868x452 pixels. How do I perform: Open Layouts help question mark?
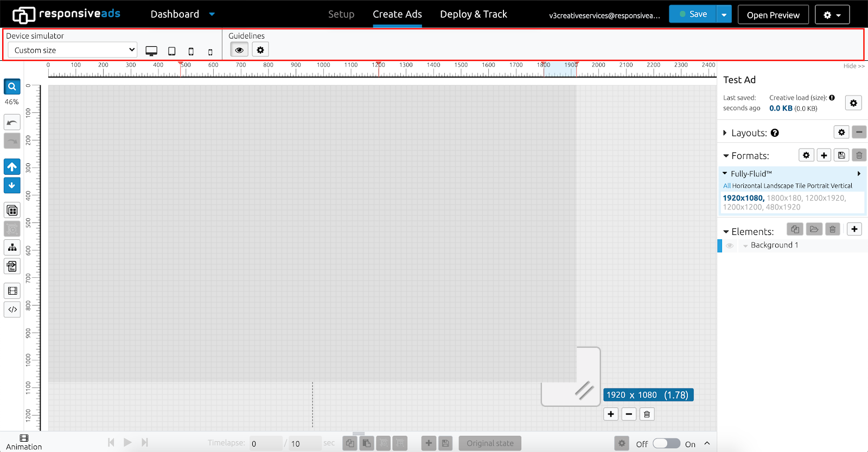tap(775, 133)
